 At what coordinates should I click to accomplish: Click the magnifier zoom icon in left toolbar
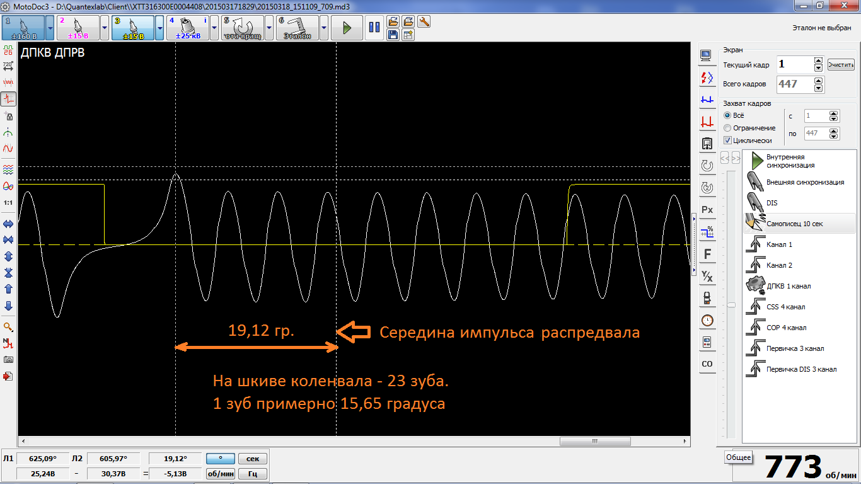[x=9, y=326]
